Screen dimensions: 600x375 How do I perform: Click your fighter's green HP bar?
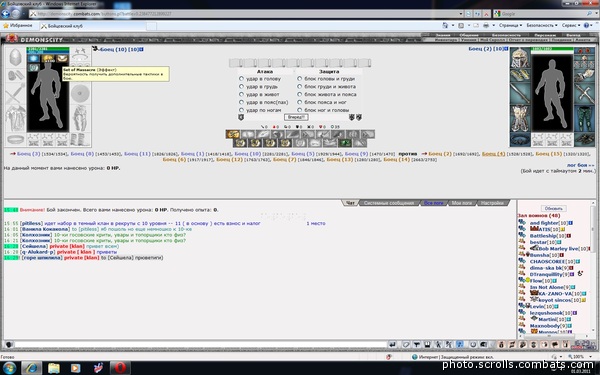point(48,49)
